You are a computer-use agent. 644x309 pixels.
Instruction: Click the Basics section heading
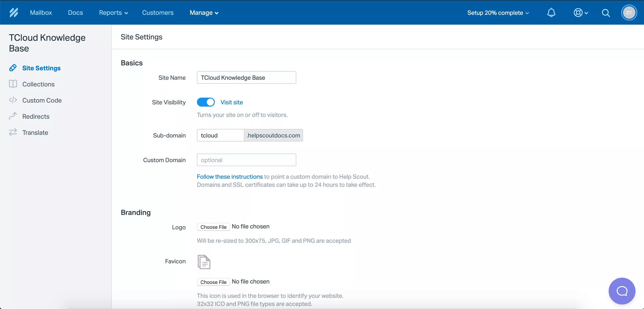click(132, 63)
